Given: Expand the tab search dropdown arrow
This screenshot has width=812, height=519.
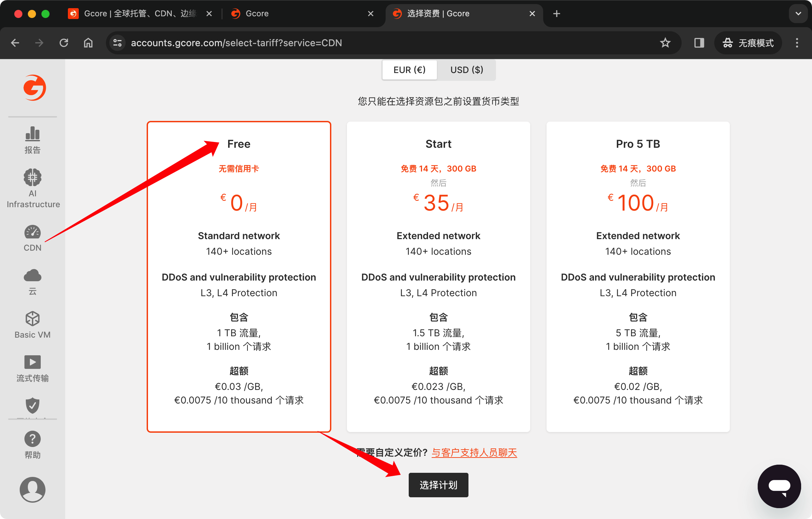Looking at the screenshot, I should pos(798,14).
